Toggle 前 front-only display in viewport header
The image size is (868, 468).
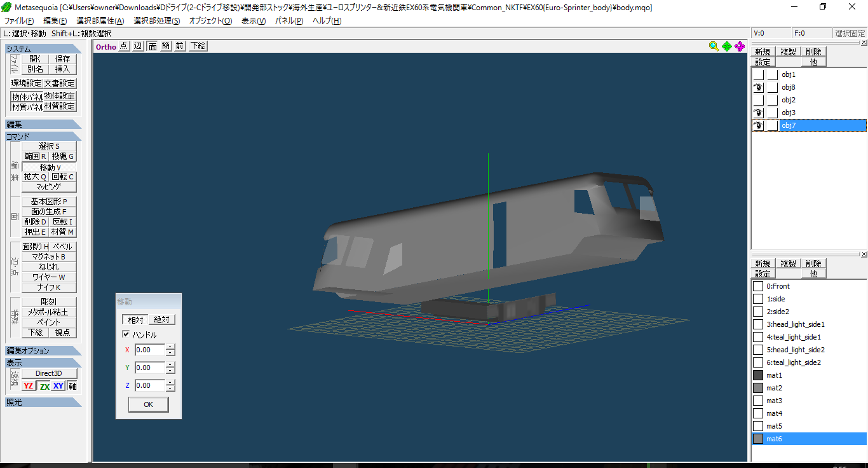click(180, 46)
